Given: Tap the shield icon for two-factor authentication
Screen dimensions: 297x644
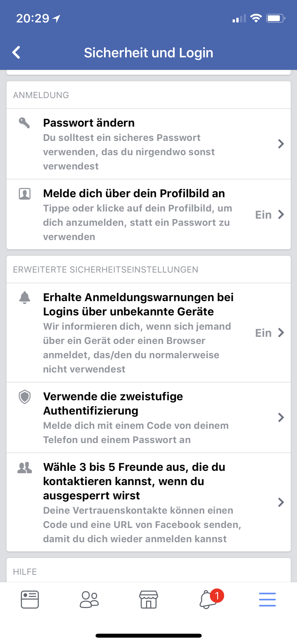Looking at the screenshot, I should point(25,397).
